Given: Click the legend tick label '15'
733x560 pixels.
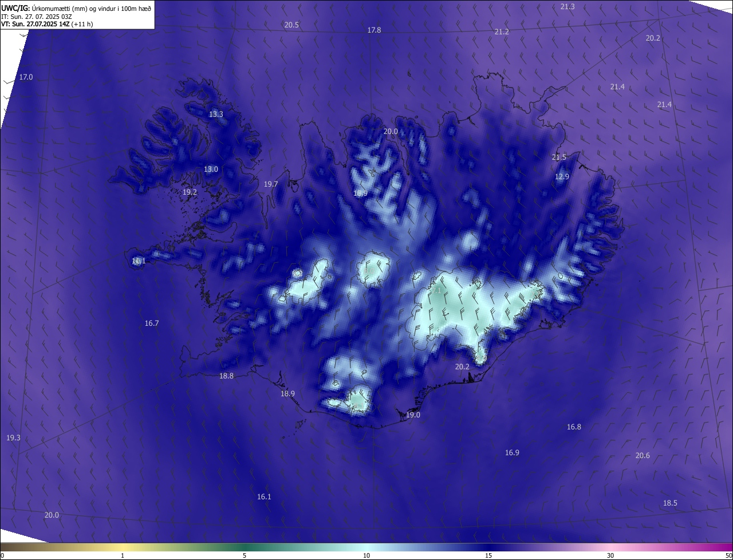Looking at the screenshot, I should 488,555.
